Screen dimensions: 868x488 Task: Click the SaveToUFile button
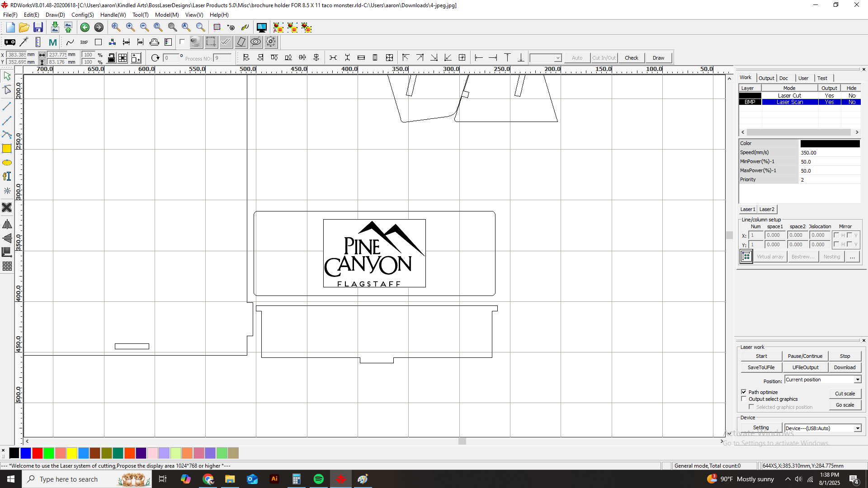coord(761,367)
